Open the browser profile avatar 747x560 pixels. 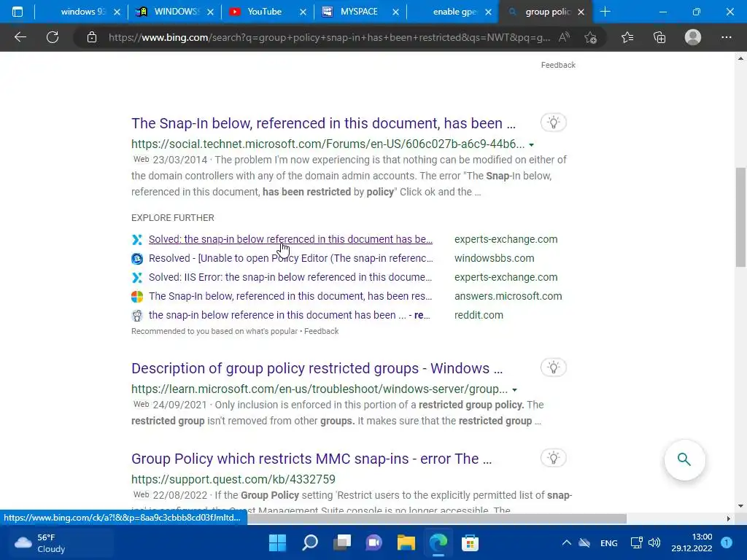pos(693,37)
